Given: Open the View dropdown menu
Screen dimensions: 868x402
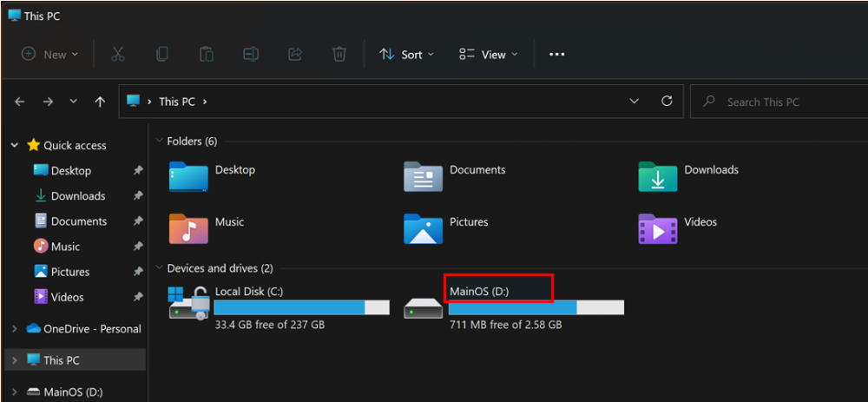Looking at the screenshot, I should coord(488,54).
